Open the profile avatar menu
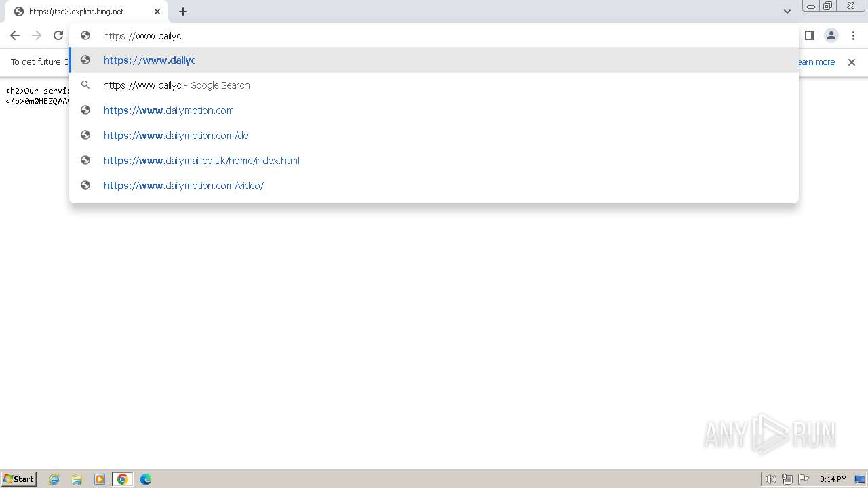The image size is (868, 488). point(831,35)
